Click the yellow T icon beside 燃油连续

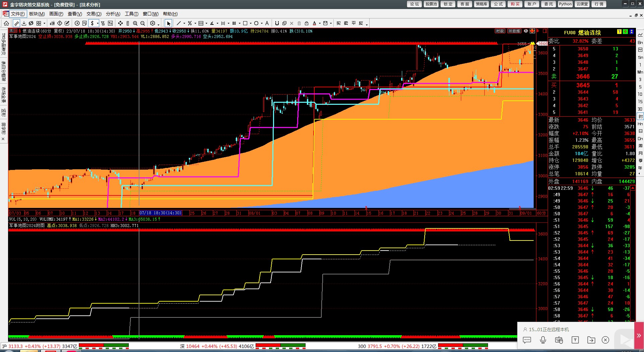click(619, 32)
